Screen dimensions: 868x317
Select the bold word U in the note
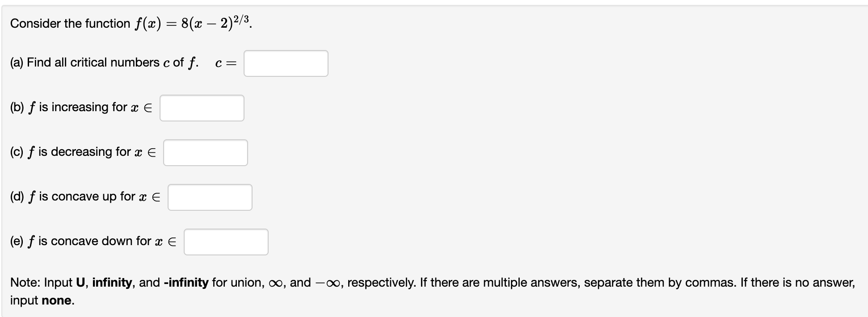pyautogui.click(x=79, y=282)
